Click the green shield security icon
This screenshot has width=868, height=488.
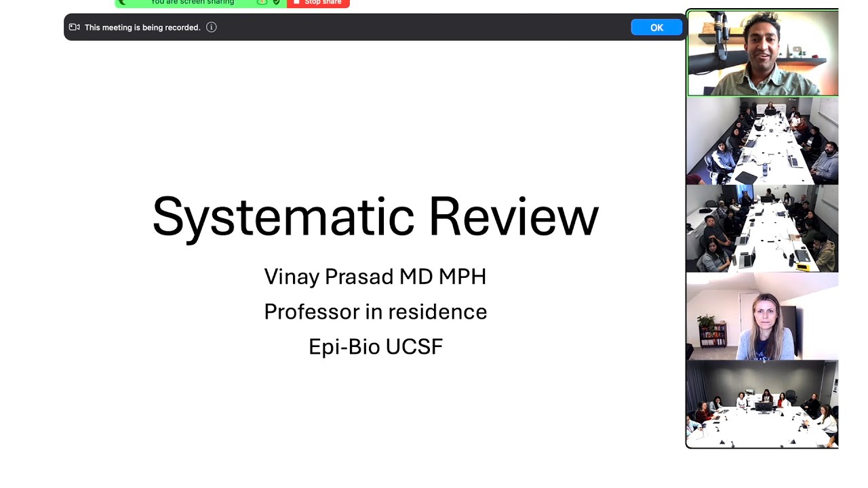point(277,2)
